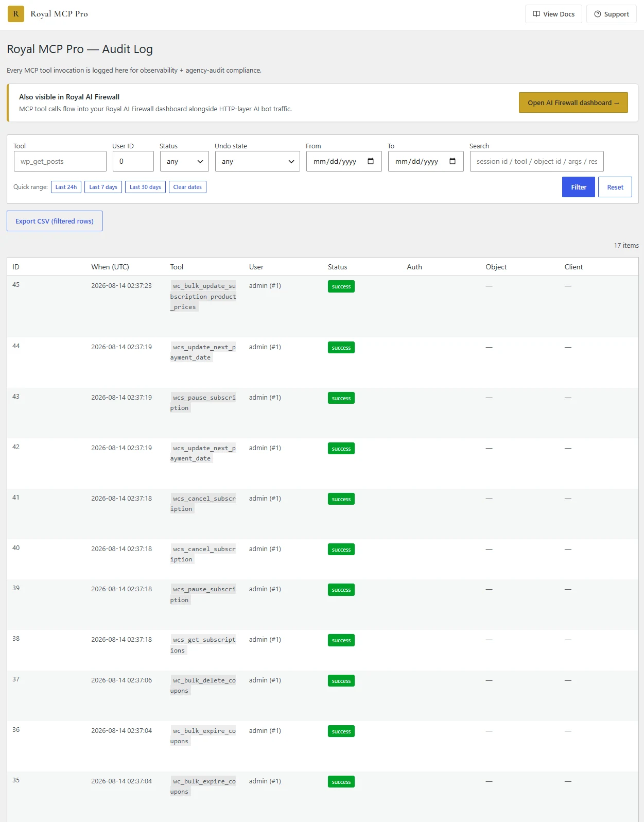644x822 pixels.
Task: Click timestamp 2026-08-14 02:37:23
Action: [x=121, y=285]
